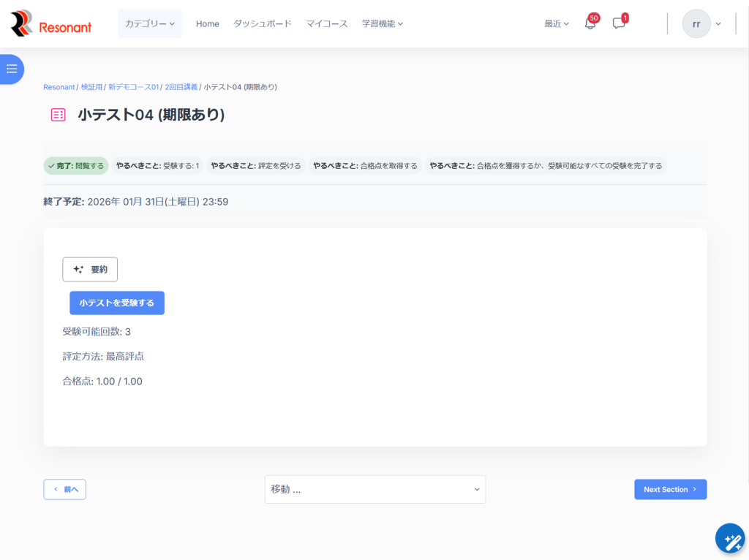The image size is (749, 560).
Task: Open the 移動 jump-to activity selector
Action: point(375,489)
